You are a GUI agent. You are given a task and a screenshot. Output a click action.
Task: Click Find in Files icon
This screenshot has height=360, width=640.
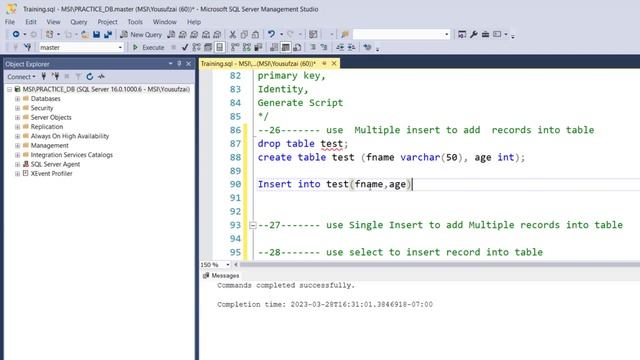pos(345,35)
